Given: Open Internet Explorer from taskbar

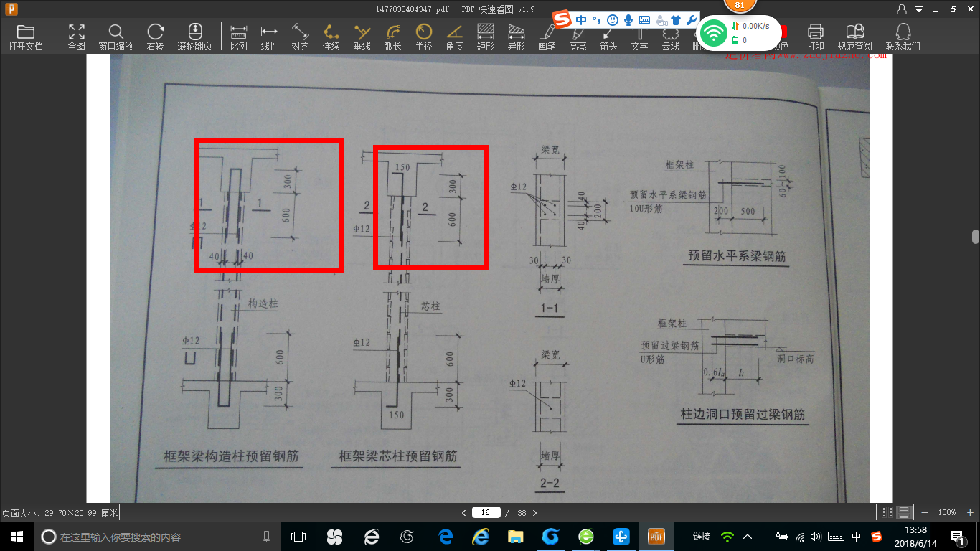Looking at the screenshot, I should 480,537.
